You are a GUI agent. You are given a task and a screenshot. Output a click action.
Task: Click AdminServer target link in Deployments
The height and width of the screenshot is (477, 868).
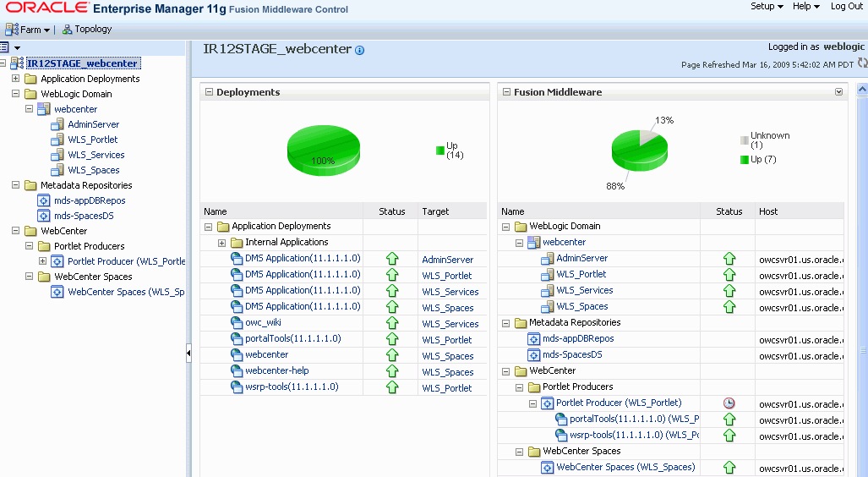[x=447, y=260]
